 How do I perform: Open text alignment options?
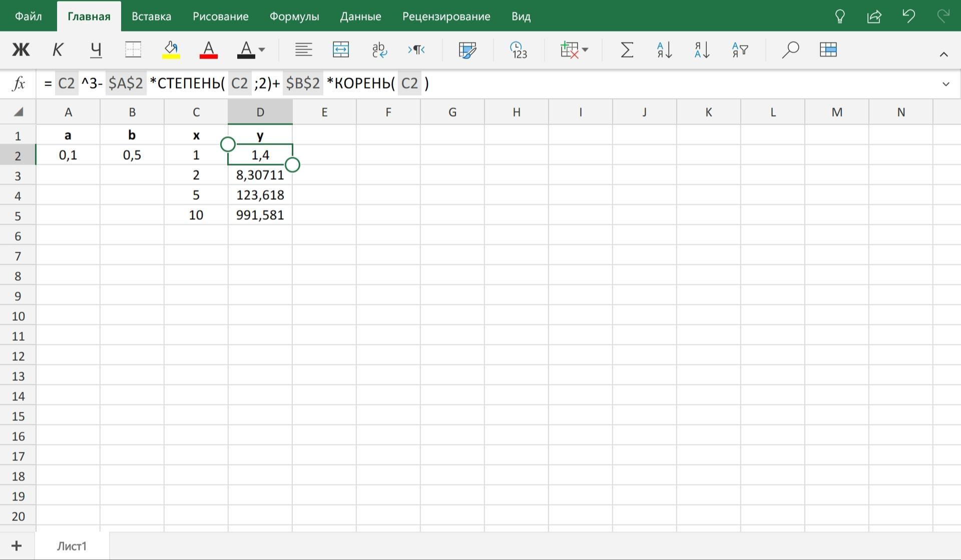click(303, 50)
